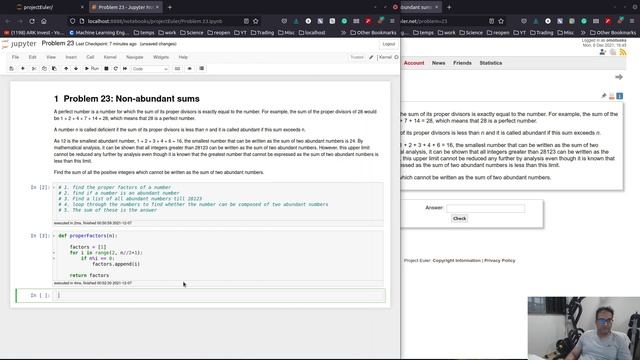Collapse the In [2] comments cell
640x360 pixels.
[54, 187]
